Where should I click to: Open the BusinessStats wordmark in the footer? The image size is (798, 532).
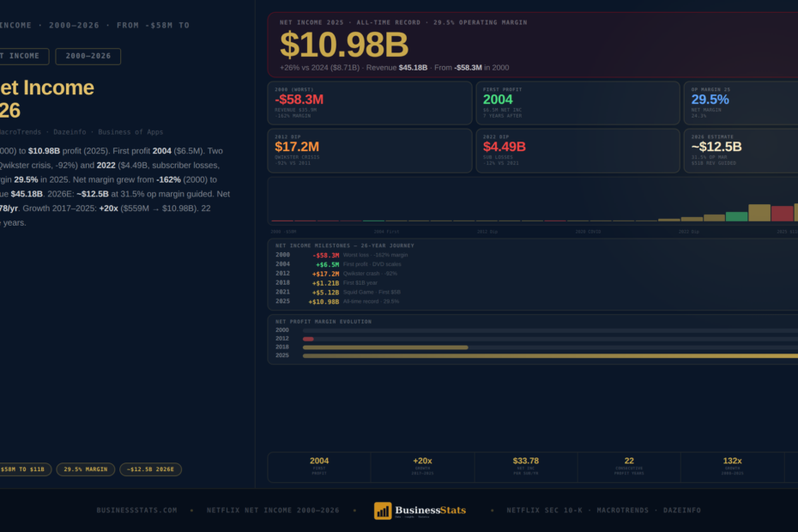coord(430,510)
